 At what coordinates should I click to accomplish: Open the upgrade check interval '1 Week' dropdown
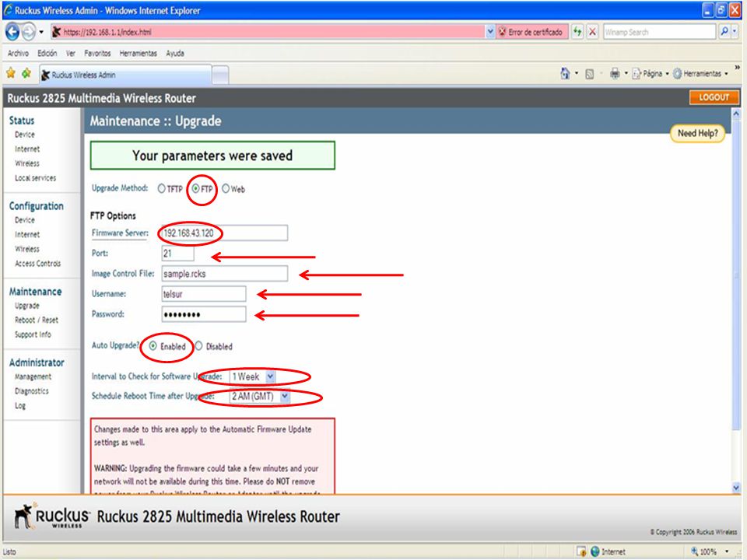click(x=252, y=376)
